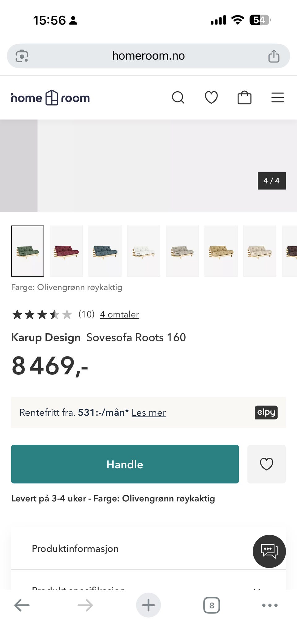Open the Les mer financing link
The image size is (297, 644).
coord(149,413)
